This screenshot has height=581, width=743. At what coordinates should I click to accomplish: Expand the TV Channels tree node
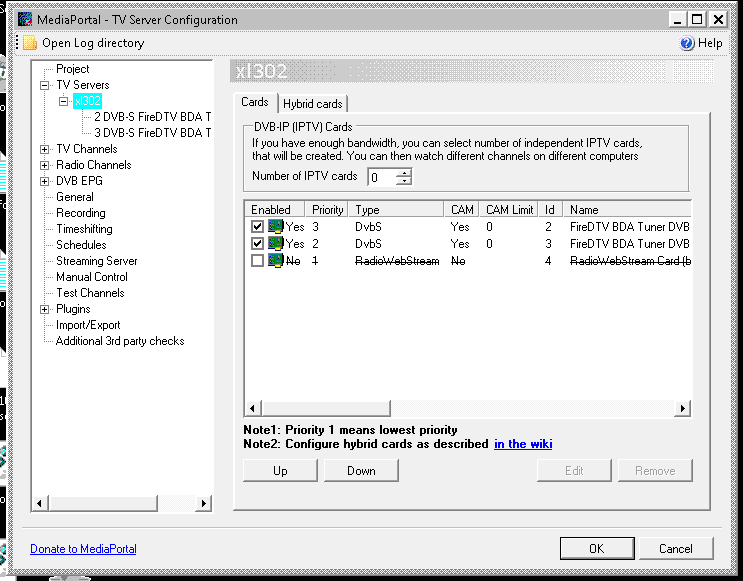[45, 149]
